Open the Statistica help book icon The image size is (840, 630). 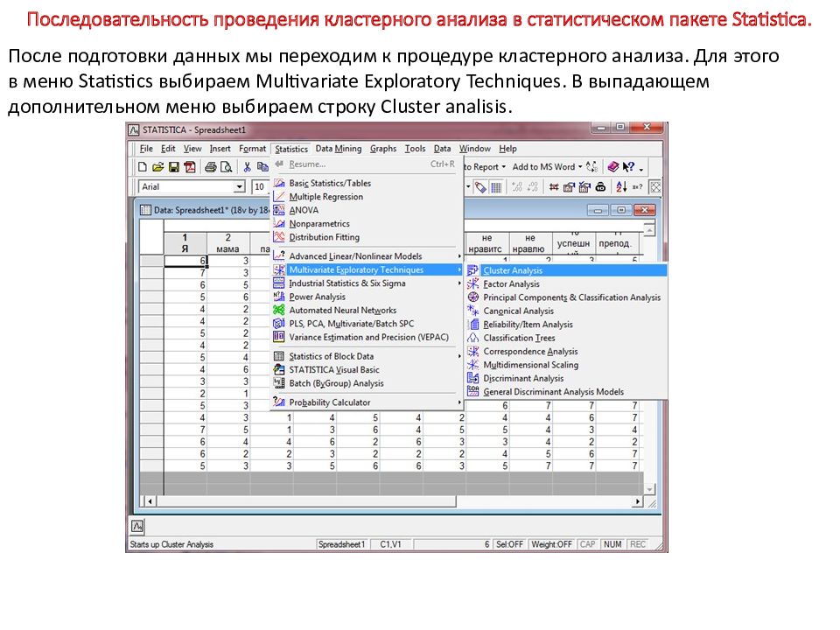tap(613, 167)
